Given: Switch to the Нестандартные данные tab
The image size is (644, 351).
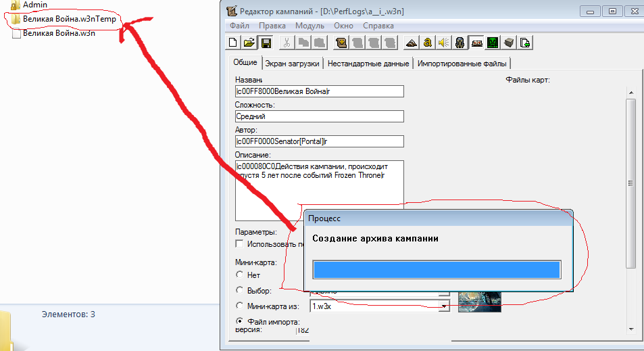Looking at the screenshot, I should click(x=368, y=64).
